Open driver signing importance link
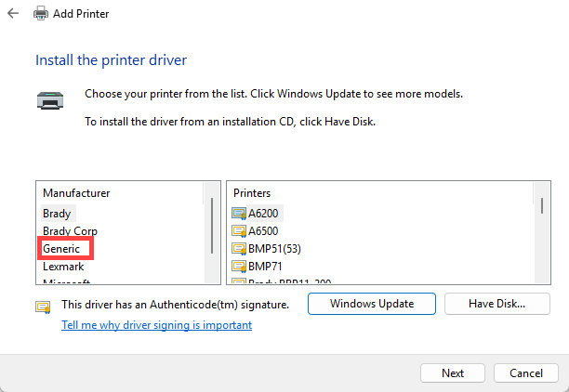Screen dimensions: 569x392 [x=157, y=325]
